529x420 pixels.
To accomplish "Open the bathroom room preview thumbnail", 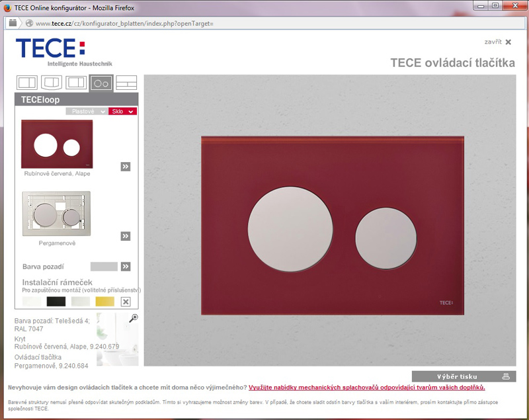I will tap(117, 339).
